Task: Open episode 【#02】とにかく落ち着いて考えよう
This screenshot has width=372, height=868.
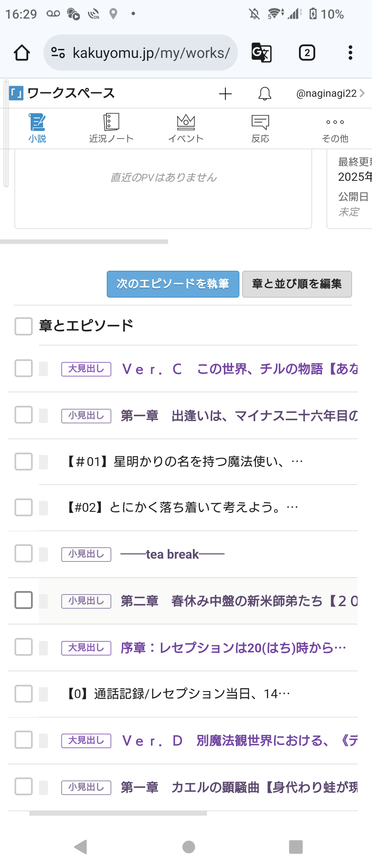Action: coord(183,507)
